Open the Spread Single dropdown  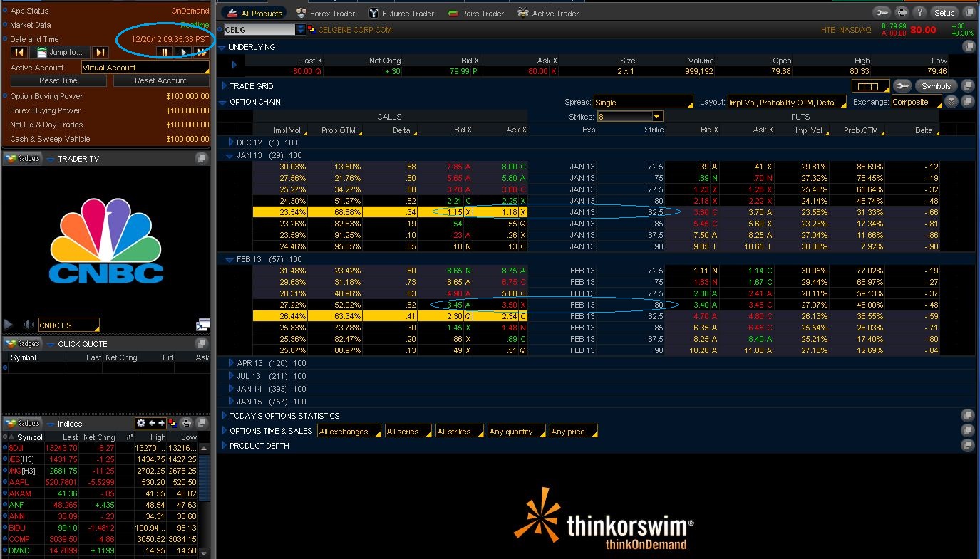(x=643, y=103)
